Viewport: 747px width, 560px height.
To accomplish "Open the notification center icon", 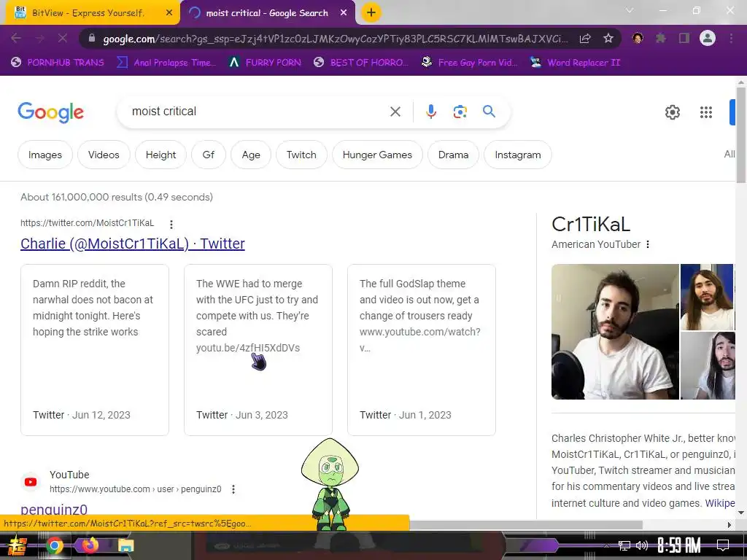I will (723, 545).
